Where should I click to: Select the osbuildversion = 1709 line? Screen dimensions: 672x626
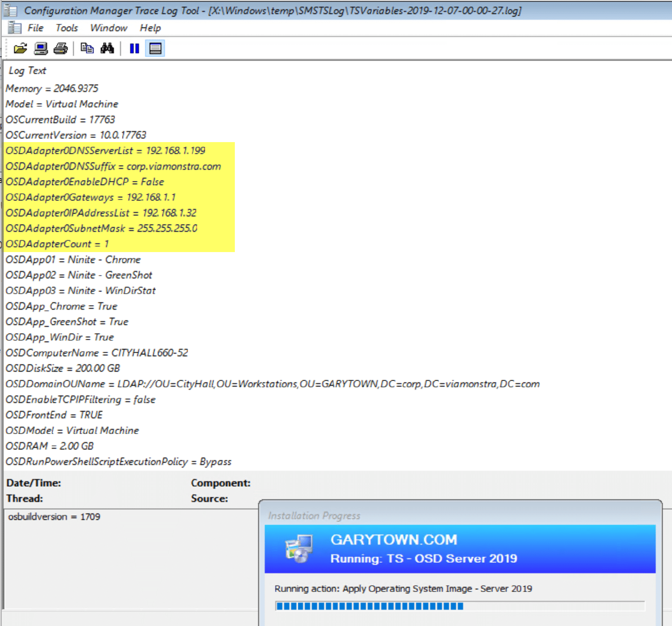(x=53, y=516)
